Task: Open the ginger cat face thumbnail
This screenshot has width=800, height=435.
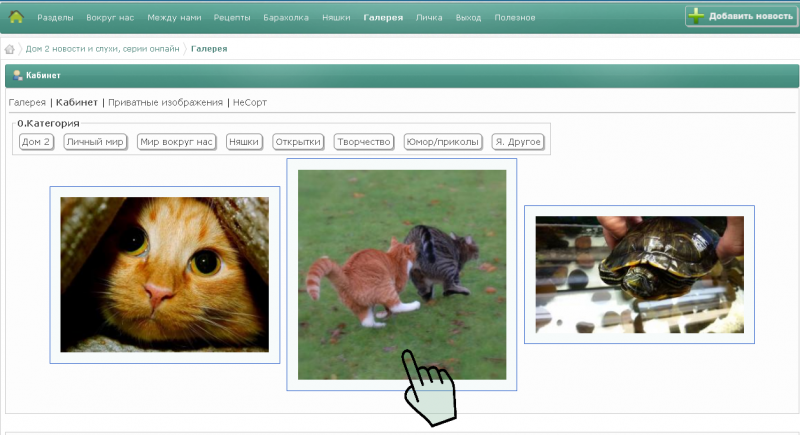Action: 164,274
